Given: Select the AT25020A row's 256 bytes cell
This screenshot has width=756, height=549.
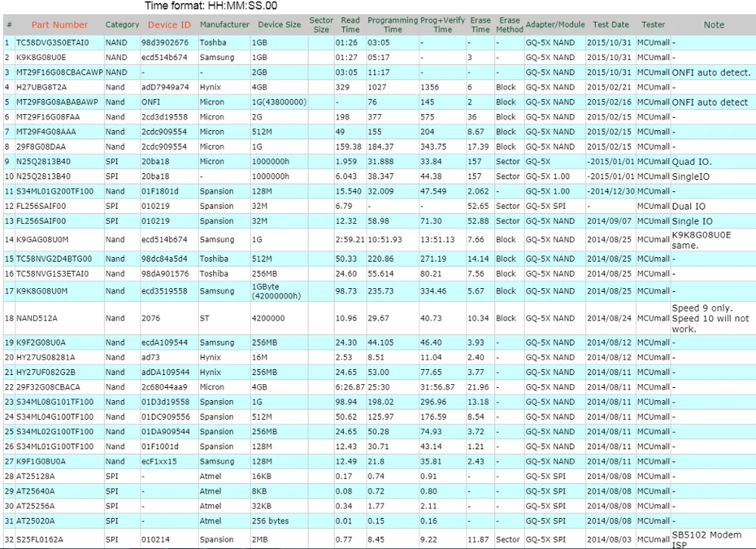Looking at the screenshot, I should [270, 521].
